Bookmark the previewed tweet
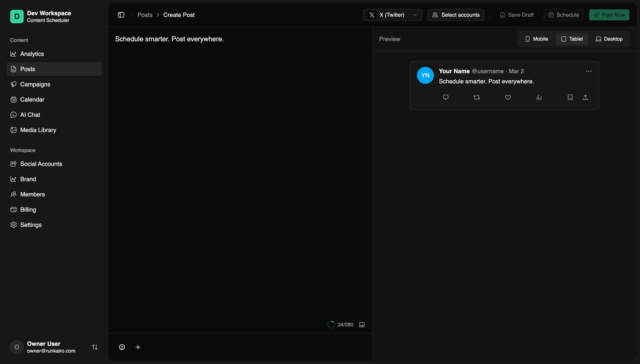Viewport: 640px width, 364px height. [x=570, y=97]
